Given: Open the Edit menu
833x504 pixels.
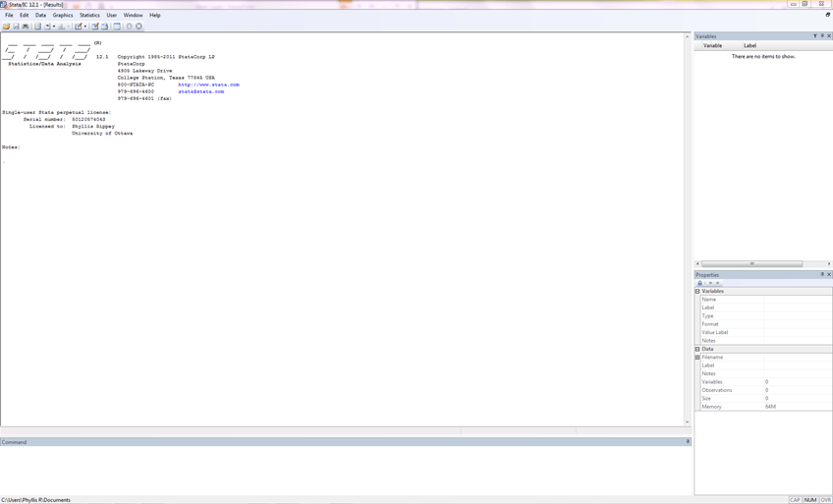Looking at the screenshot, I should (25, 15).
